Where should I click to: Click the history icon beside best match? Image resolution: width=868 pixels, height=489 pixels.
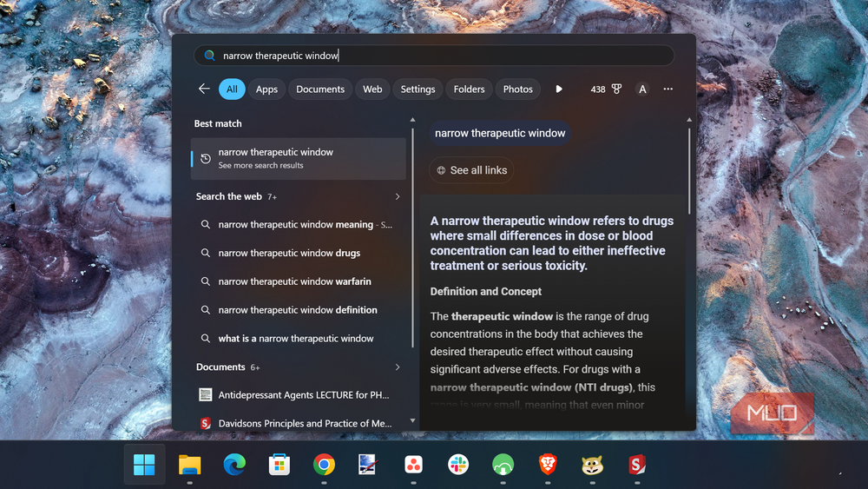point(206,159)
